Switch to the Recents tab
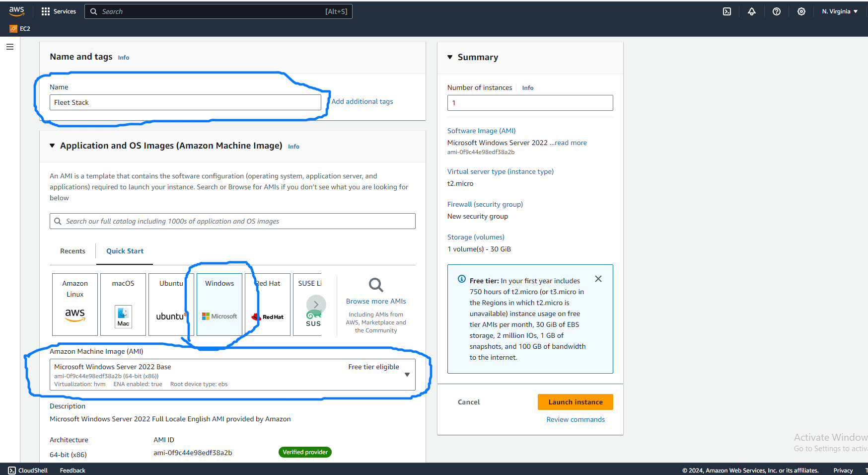 [x=72, y=251]
